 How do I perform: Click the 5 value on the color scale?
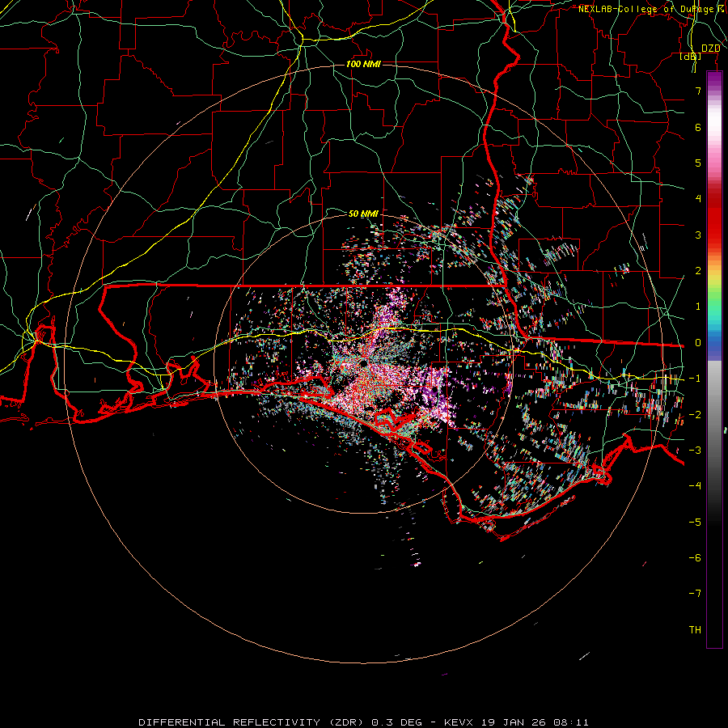(x=698, y=163)
